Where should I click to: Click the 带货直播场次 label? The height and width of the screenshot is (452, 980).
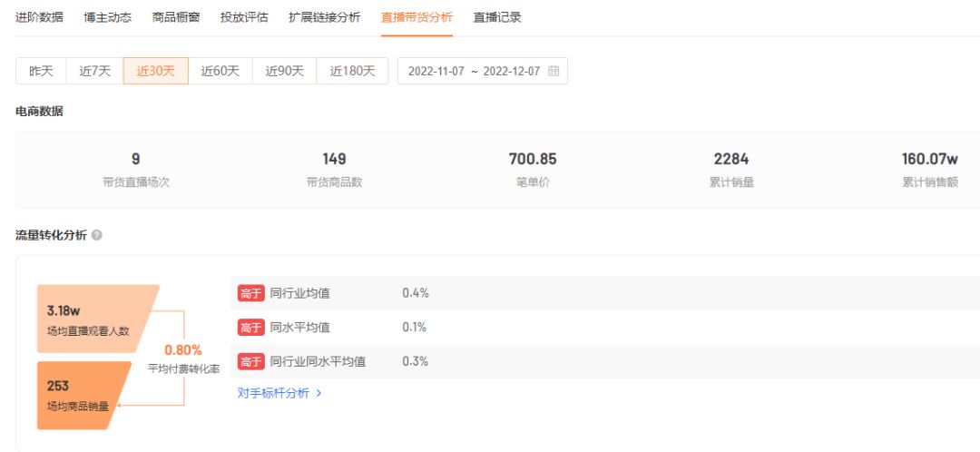pos(136,182)
